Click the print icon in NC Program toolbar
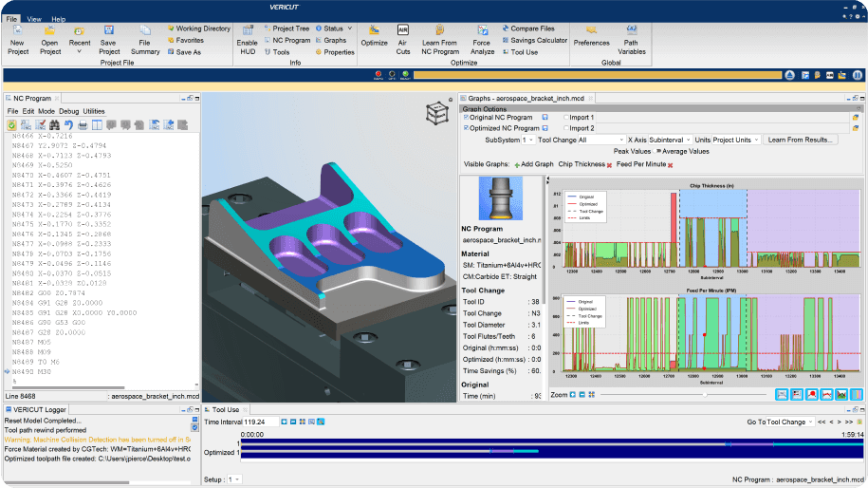The height and width of the screenshot is (488, 868). pos(83,124)
